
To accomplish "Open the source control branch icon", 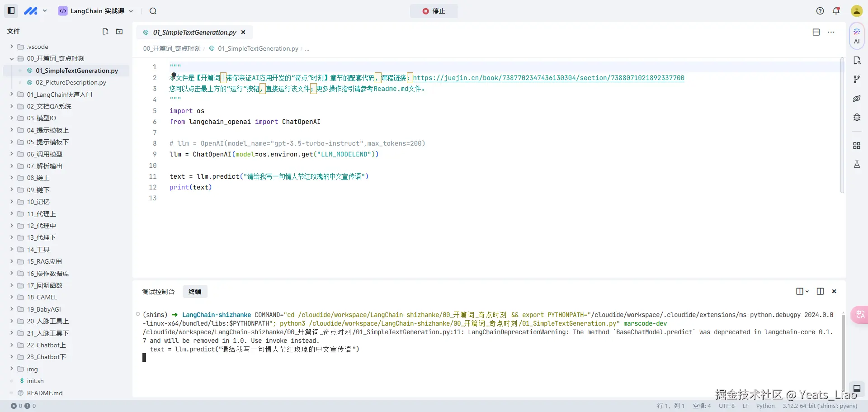I will 857,80.
